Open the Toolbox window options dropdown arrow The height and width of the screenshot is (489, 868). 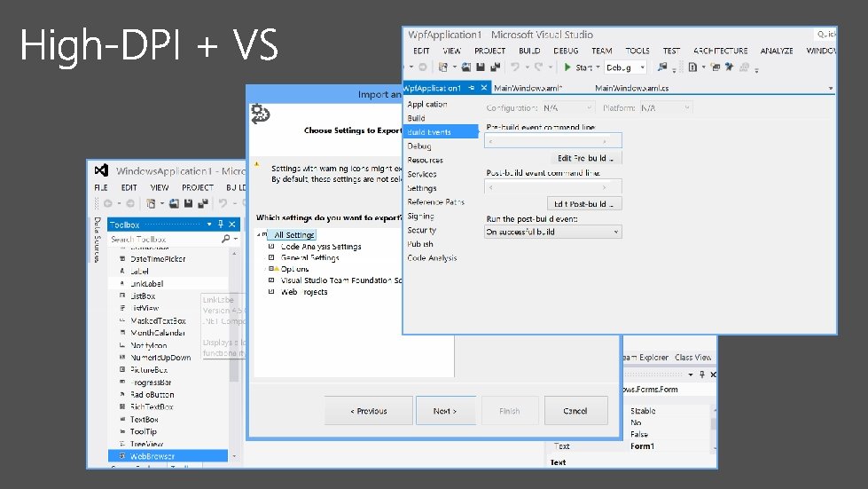point(209,225)
